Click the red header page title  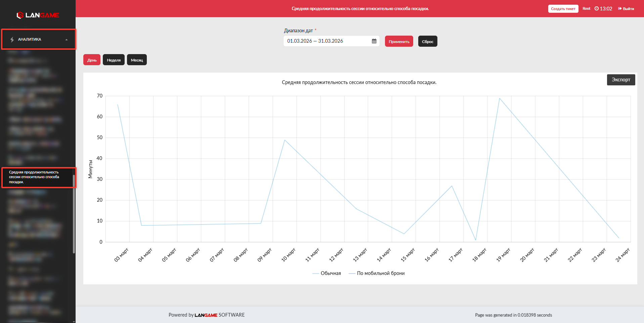[360, 9]
